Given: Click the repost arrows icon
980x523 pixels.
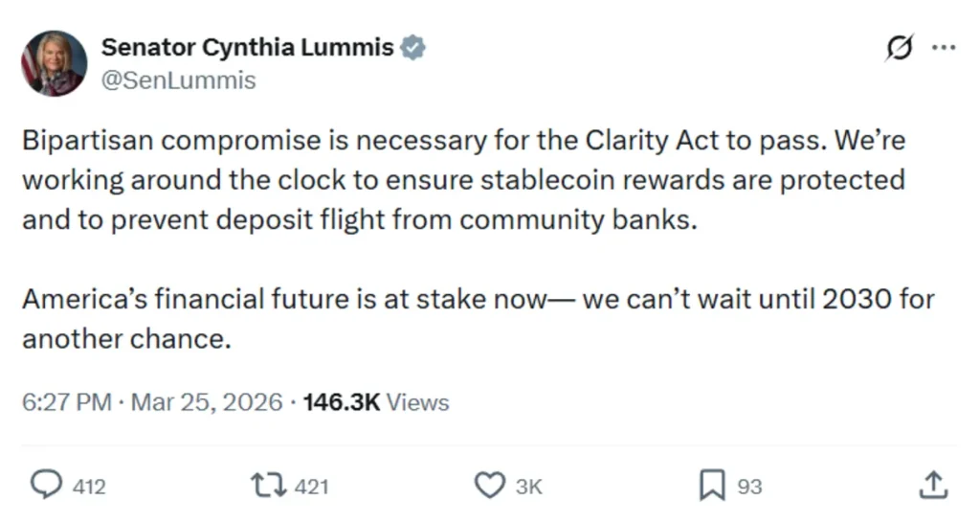Looking at the screenshot, I should (x=269, y=486).
